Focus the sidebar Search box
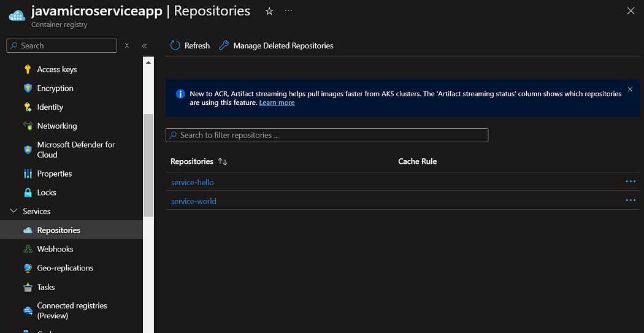The image size is (644, 333). tap(62, 45)
